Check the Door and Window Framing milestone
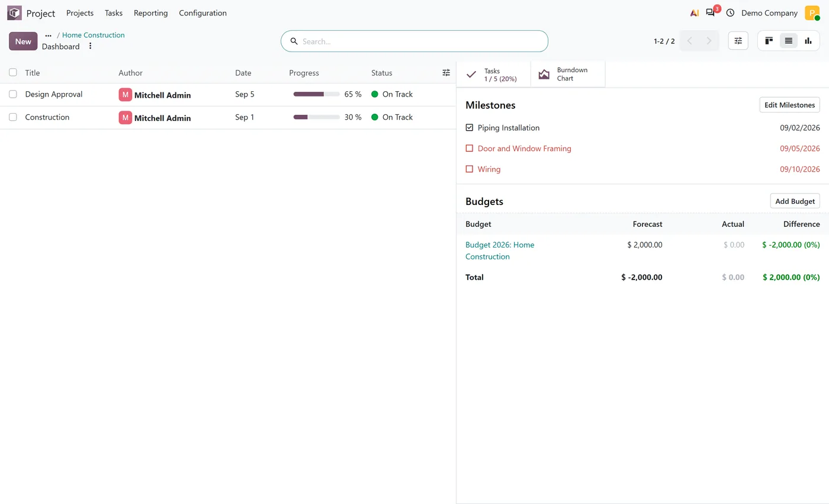 470,148
